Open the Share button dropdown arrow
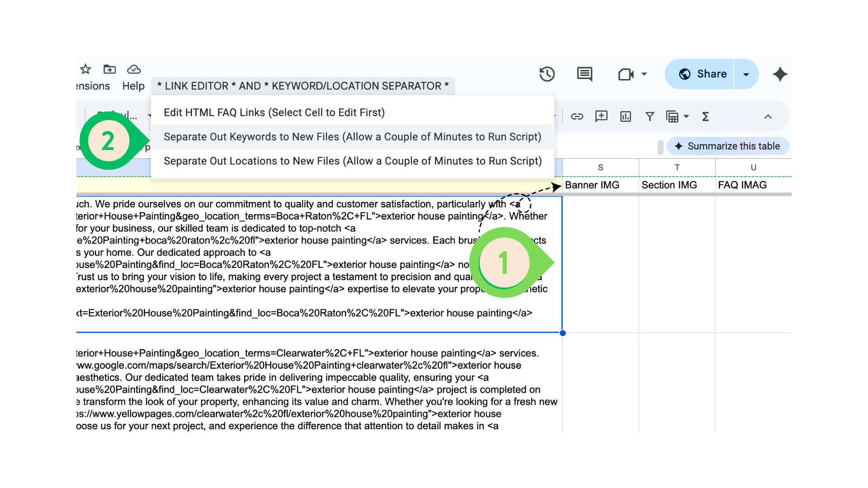The width and height of the screenshot is (868, 488). tap(746, 74)
